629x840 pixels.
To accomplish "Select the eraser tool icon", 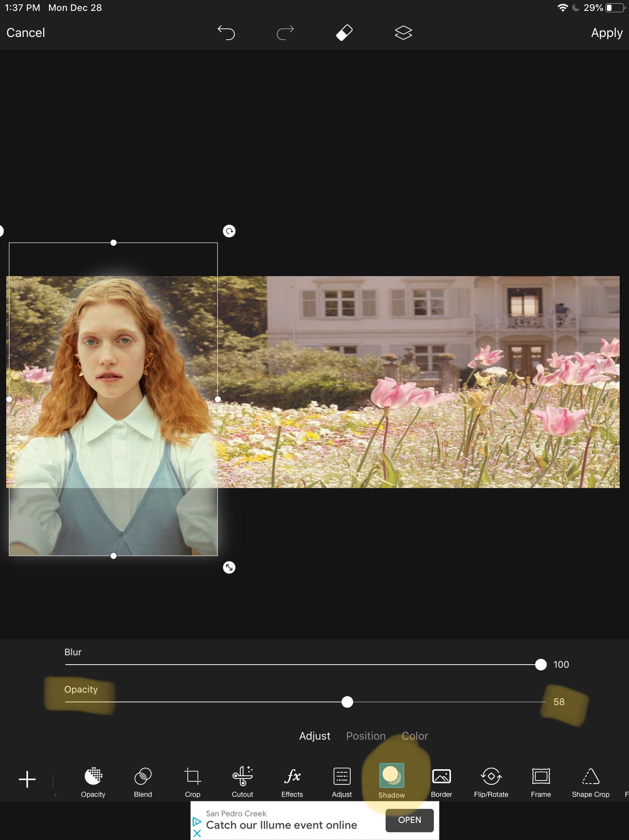I will point(344,33).
